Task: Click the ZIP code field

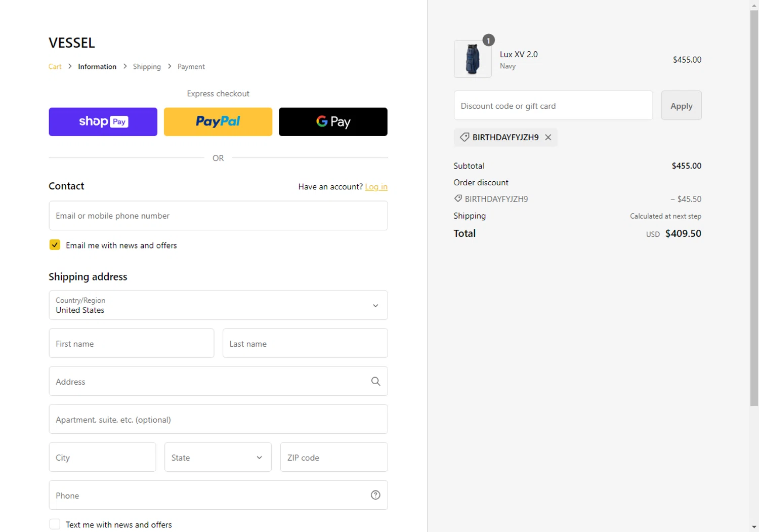Action: 334,457
